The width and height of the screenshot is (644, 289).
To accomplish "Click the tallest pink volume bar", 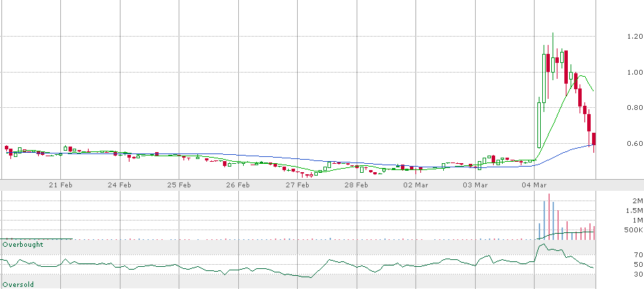I will click(548, 216).
